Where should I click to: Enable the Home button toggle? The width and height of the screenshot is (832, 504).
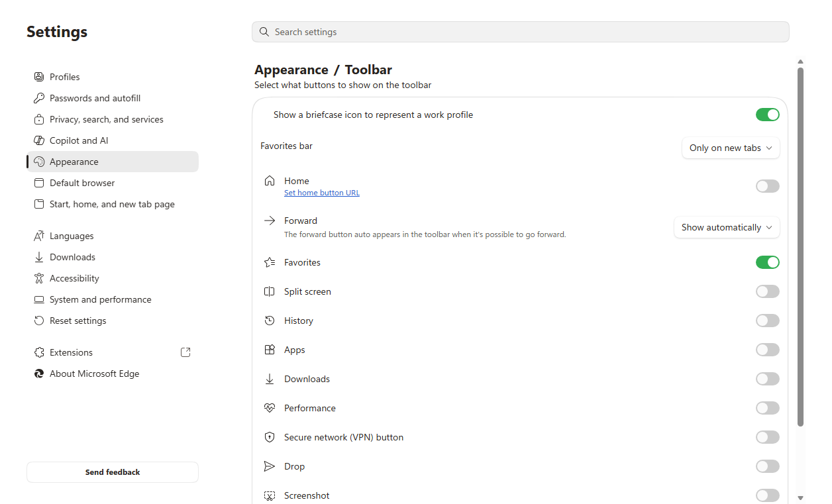click(768, 186)
